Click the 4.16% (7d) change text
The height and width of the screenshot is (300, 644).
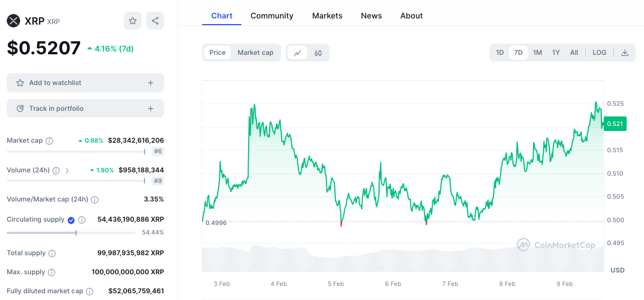(x=110, y=49)
